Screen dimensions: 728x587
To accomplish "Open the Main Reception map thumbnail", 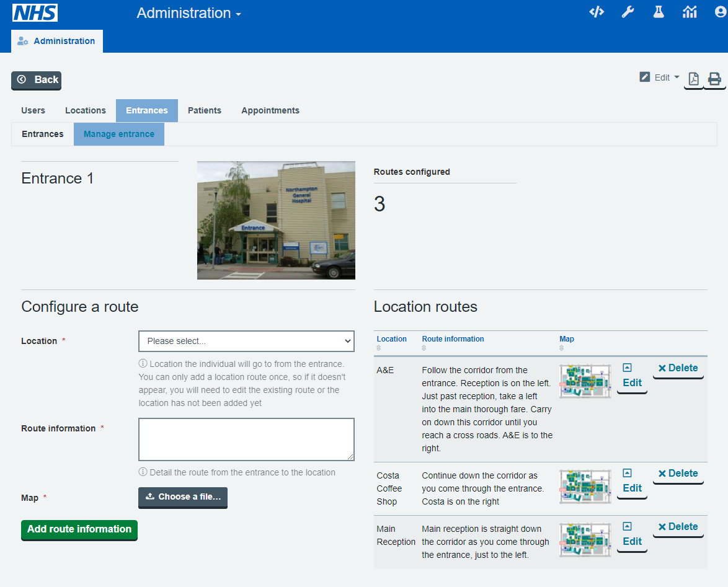I will pyautogui.click(x=585, y=539).
